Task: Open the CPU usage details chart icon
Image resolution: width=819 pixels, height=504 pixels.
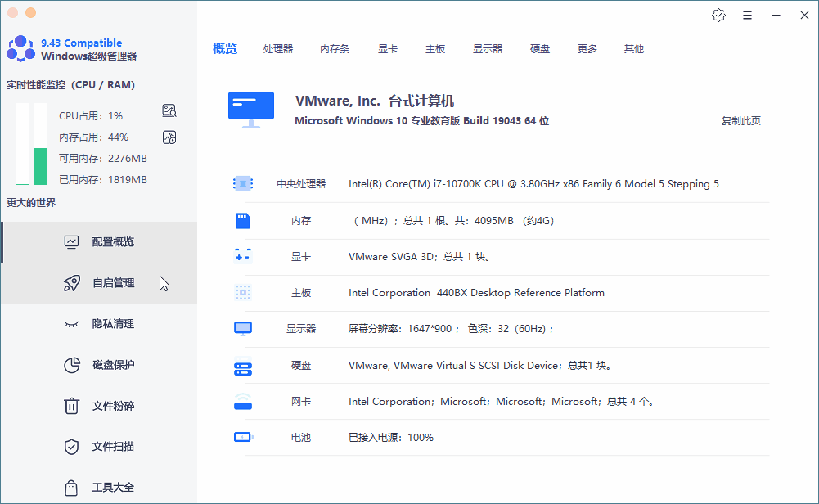Action: [x=169, y=110]
